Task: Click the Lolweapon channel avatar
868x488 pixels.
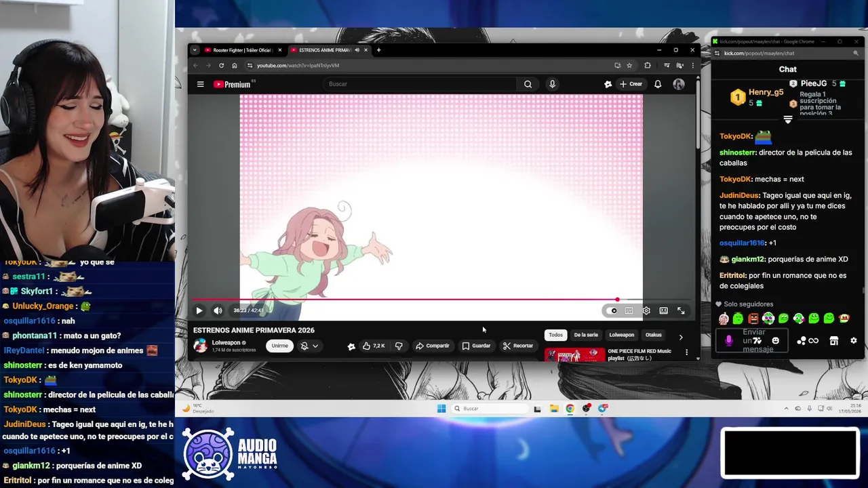Action: click(201, 346)
